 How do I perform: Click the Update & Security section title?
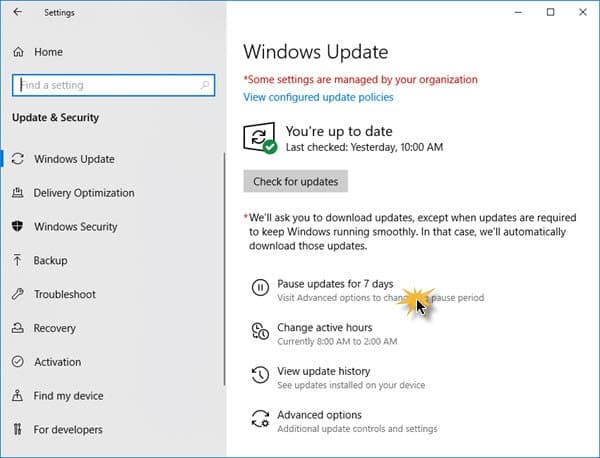click(x=55, y=117)
